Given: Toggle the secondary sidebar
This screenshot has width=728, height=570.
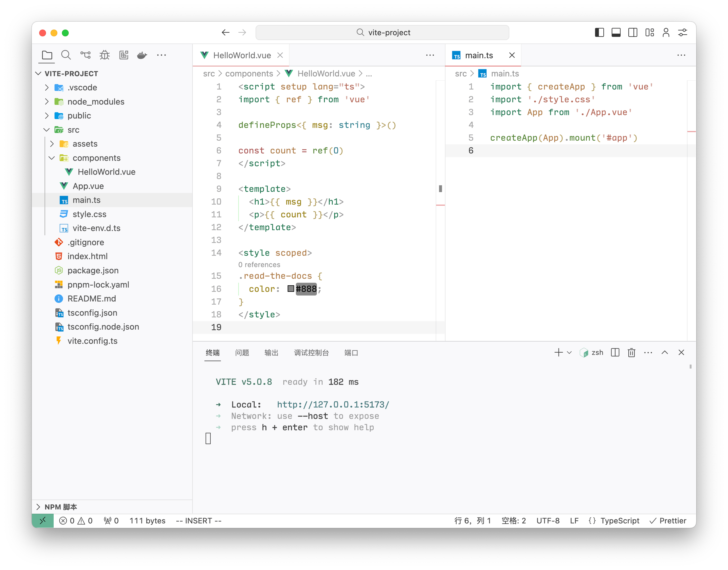Looking at the screenshot, I should 633,32.
